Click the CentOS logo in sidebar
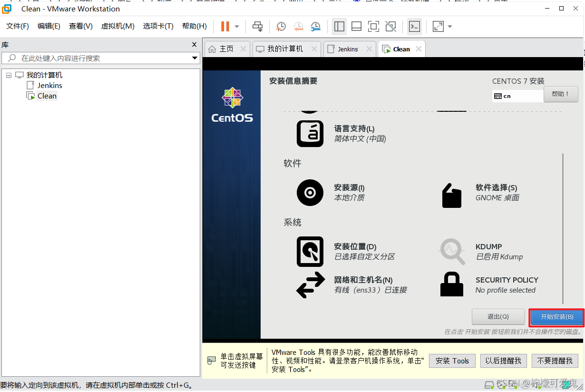Viewport: 585px width, 392px height. (x=232, y=105)
